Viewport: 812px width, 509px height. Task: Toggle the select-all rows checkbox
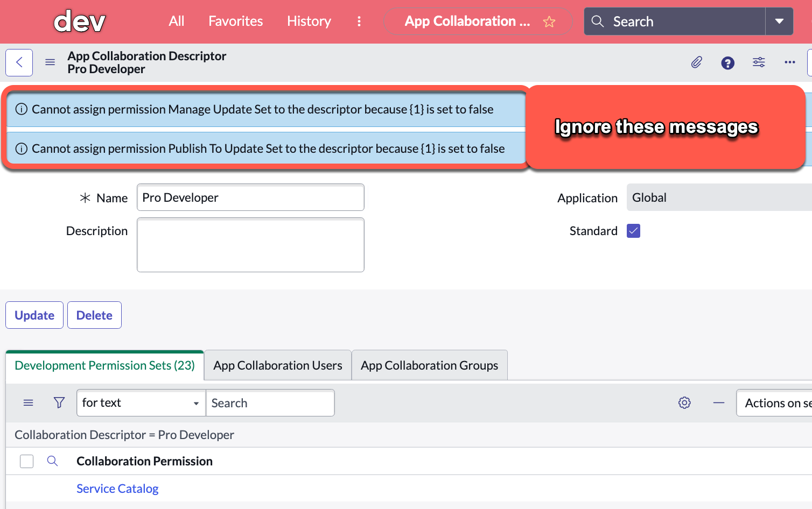coord(27,461)
